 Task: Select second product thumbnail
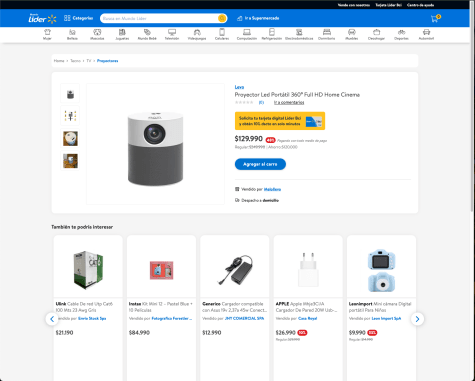70,116
